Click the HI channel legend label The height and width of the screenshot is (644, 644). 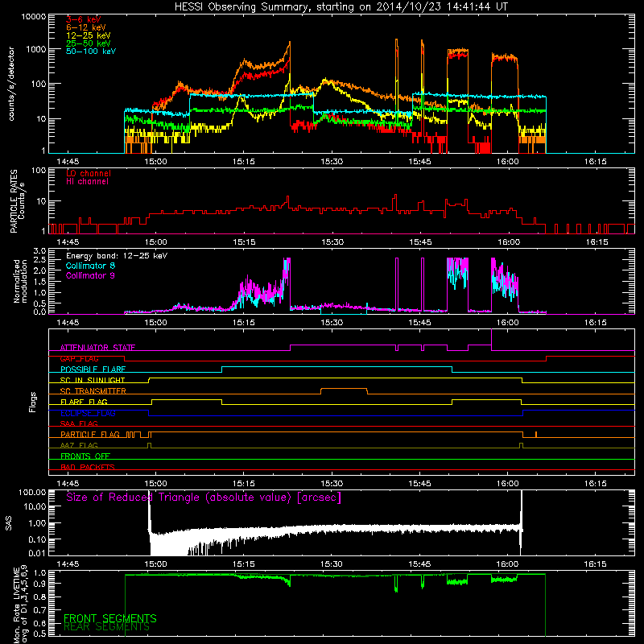[x=87, y=182]
